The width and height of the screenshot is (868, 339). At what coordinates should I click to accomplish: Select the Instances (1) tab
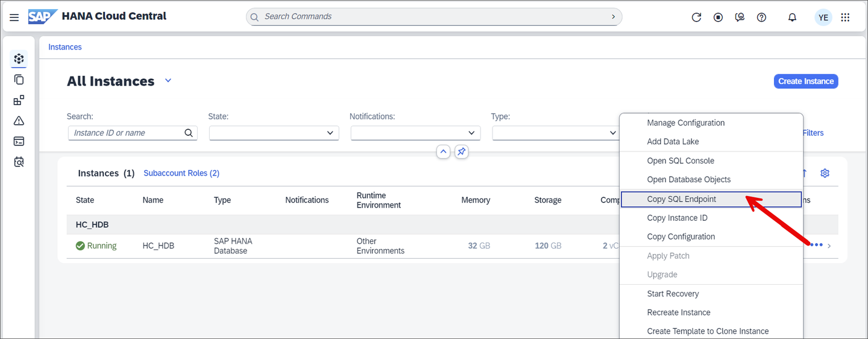(x=106, y=173)
